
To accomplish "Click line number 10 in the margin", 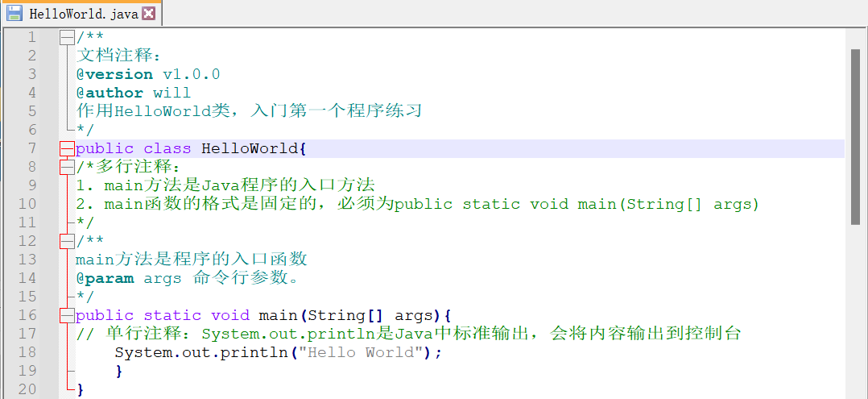I will tap(27, 204).
